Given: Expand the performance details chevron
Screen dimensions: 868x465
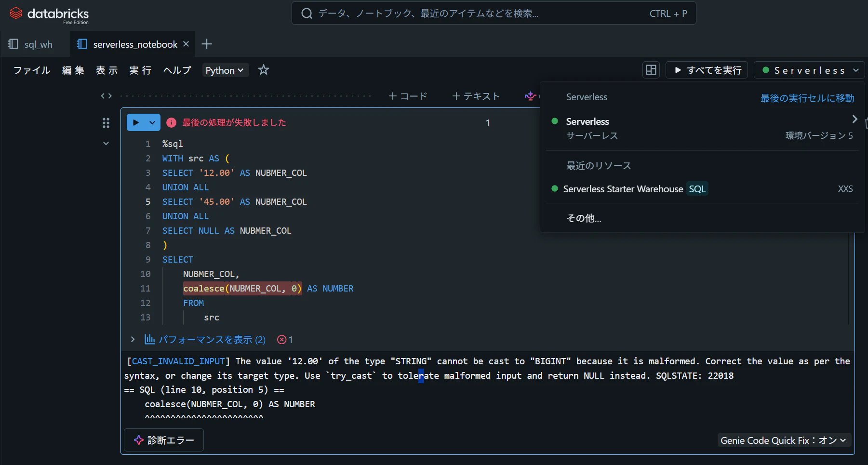Looking at the screenshot, I should pos(133,339).
